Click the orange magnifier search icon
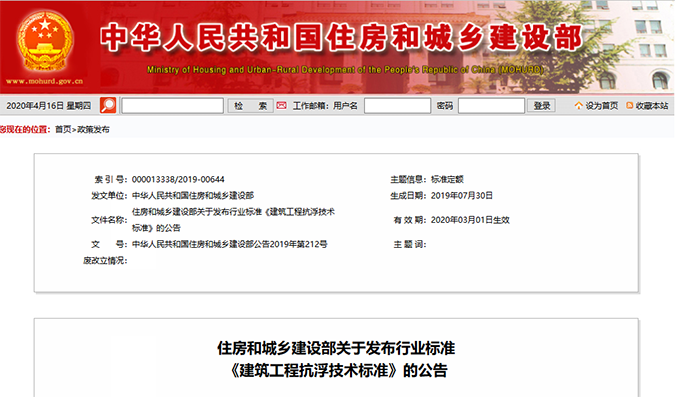 click(108, 105)
